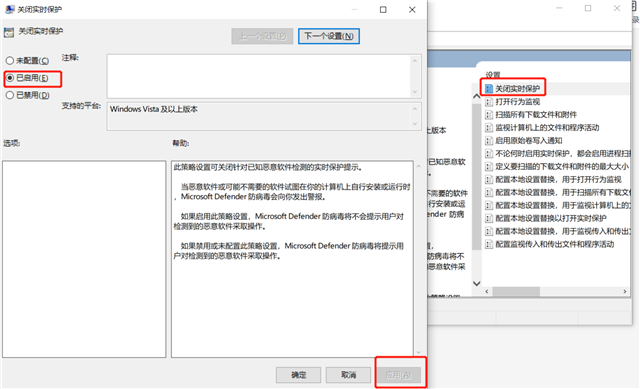The image size is (640, 389).
Task: Click the 设置 column header in background window
Action: 493,75
